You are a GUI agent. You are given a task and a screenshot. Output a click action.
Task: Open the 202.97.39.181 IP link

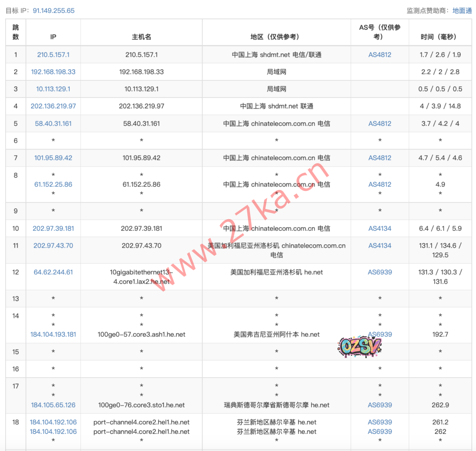53,228
